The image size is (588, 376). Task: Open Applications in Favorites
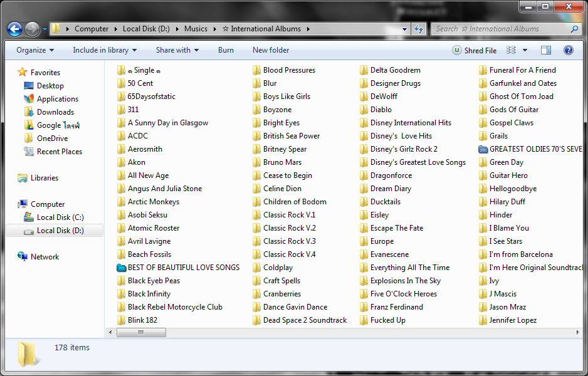tap(51, 99)
